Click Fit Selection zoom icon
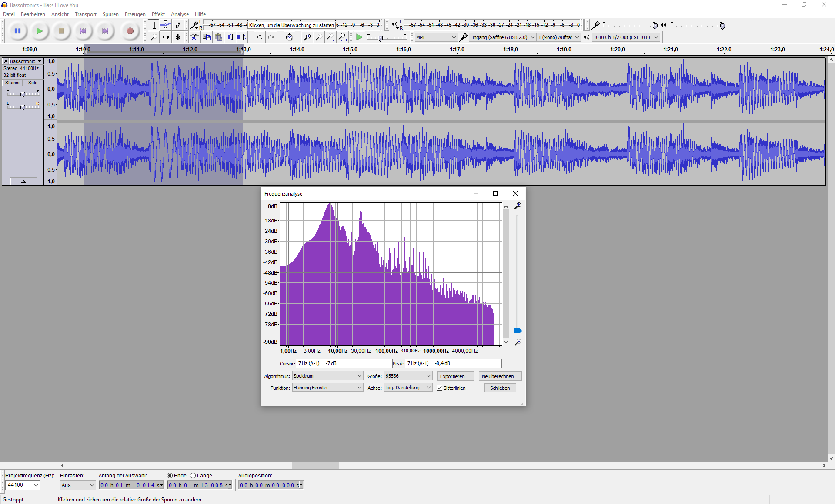This screenshot has height=504, width=835. (331, 37)
